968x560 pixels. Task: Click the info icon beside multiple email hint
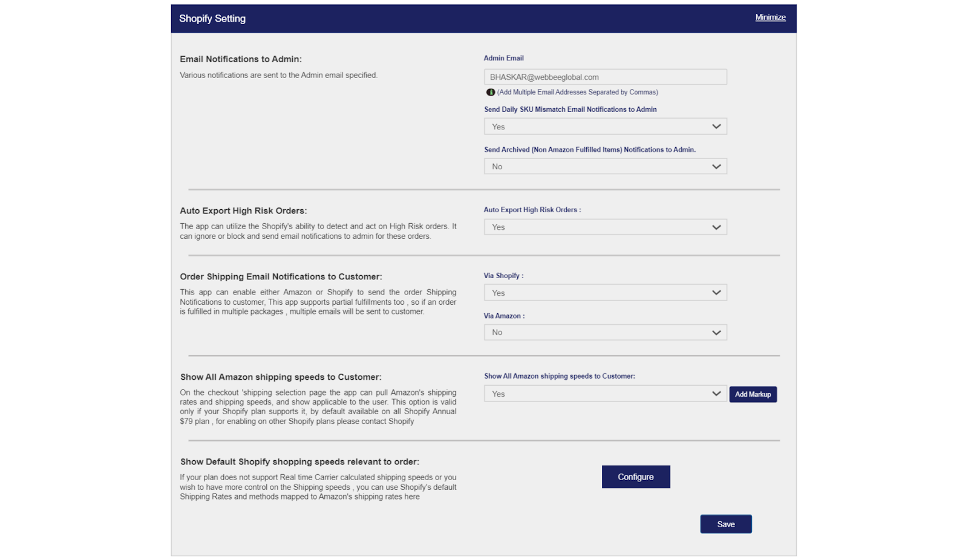(x=491, y=93)
